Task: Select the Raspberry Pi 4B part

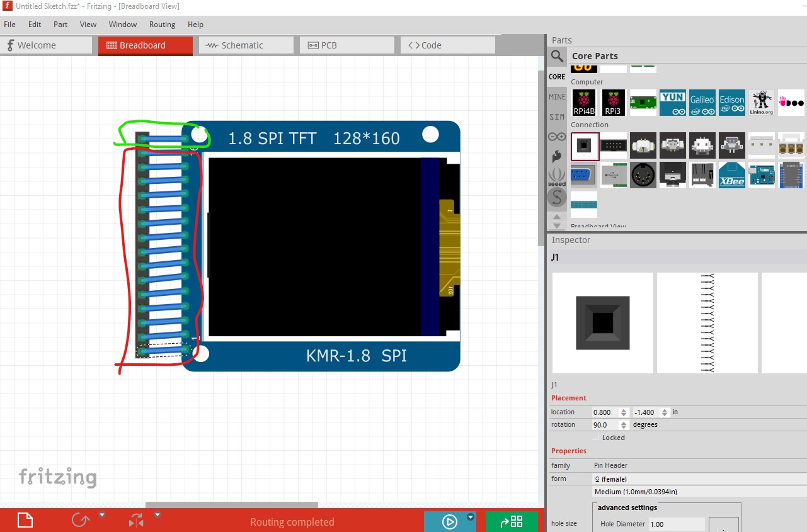Action: (584, 103)
